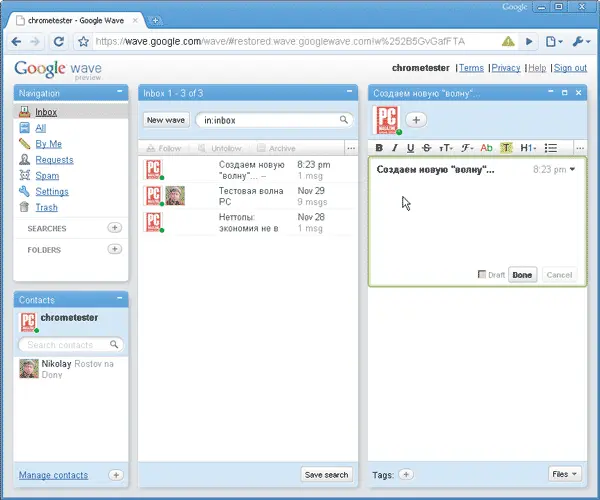Open the message options arrow near 8:23 pm
The image size is (600, 500).
[572, 169]
